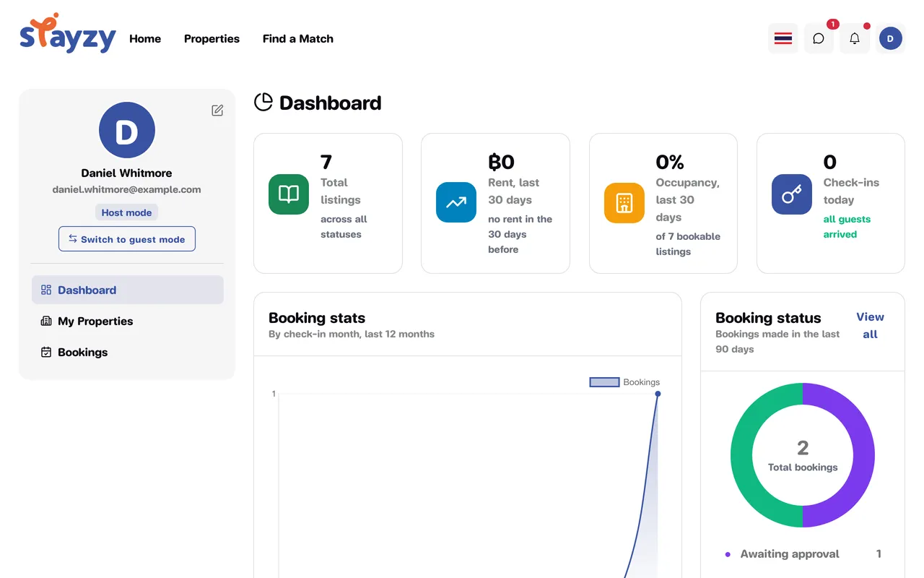Click the Stayzy logo
Viewport: 924px width, 578px height.
click(x=68, y=34)
